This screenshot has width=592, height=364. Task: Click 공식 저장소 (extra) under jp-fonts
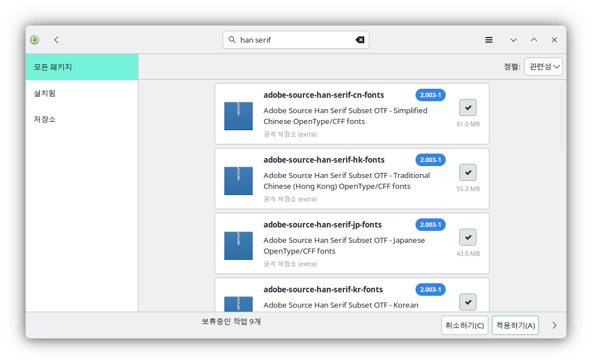290,264
